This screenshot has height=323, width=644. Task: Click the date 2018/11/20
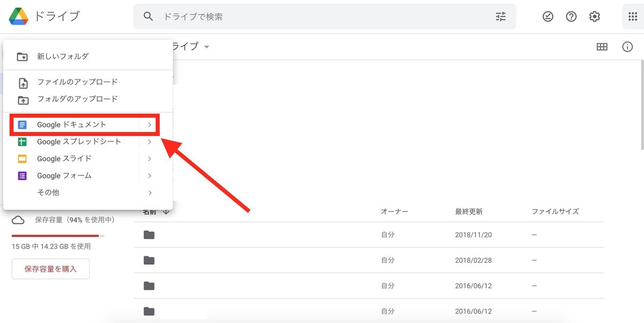tap(473, 235)
